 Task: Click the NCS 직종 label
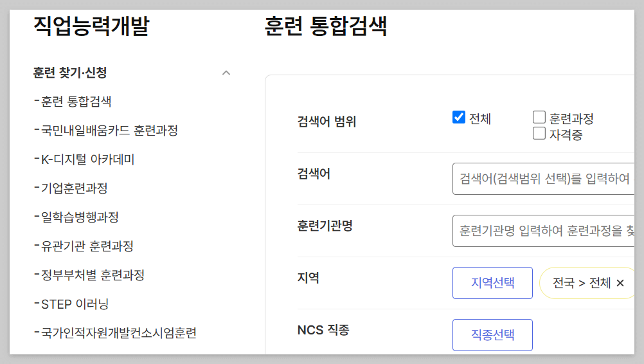coord(323,330)
